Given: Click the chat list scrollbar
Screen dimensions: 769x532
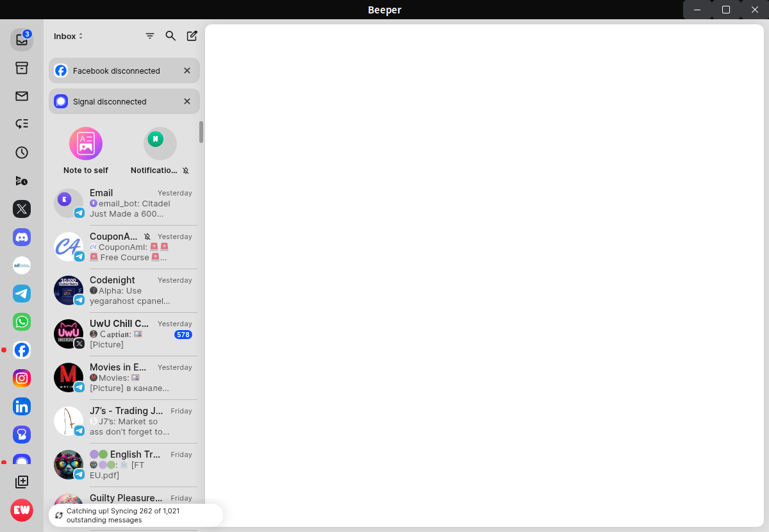Looking at the screenshot, I should point(201,132).
